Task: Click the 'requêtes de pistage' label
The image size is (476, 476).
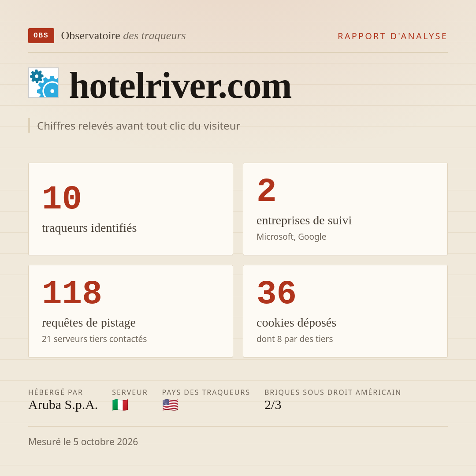Action: click(x=89, y=322)
